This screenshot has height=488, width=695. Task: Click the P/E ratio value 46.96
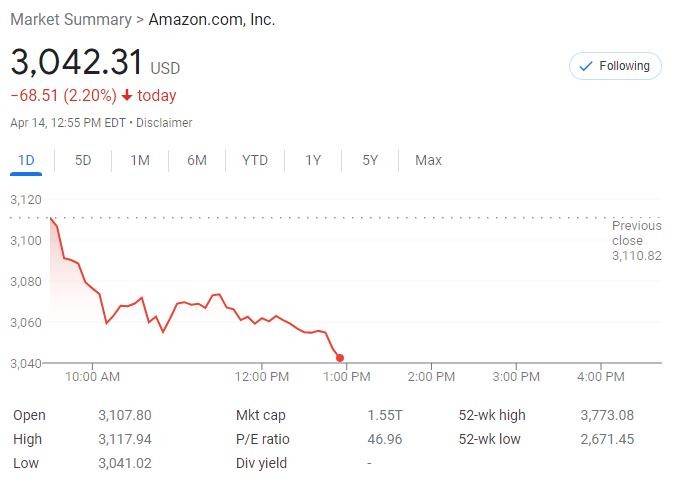[384, 440]
